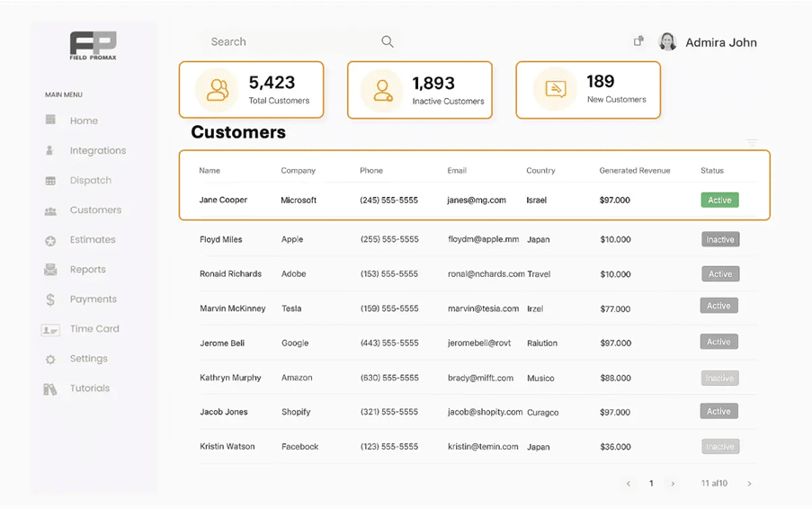Toggle Floyd Miles' Inactive status badge

pyautogui.click(x=720, y=239)
